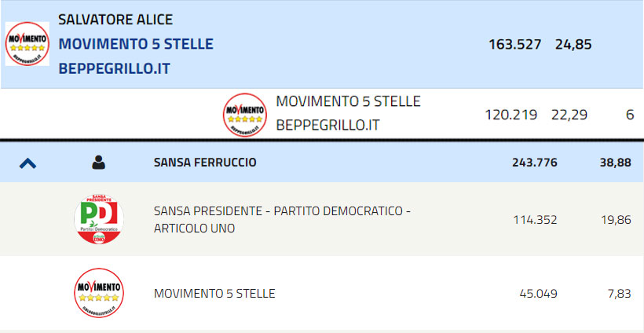Click the Salvatore Alice Movimento logo

27,44
